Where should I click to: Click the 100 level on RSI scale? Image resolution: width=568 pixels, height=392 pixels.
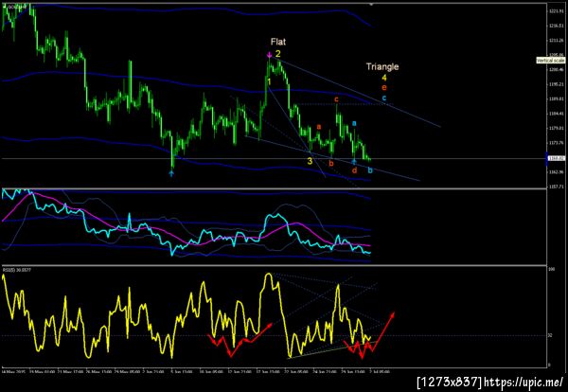[551, 270]
